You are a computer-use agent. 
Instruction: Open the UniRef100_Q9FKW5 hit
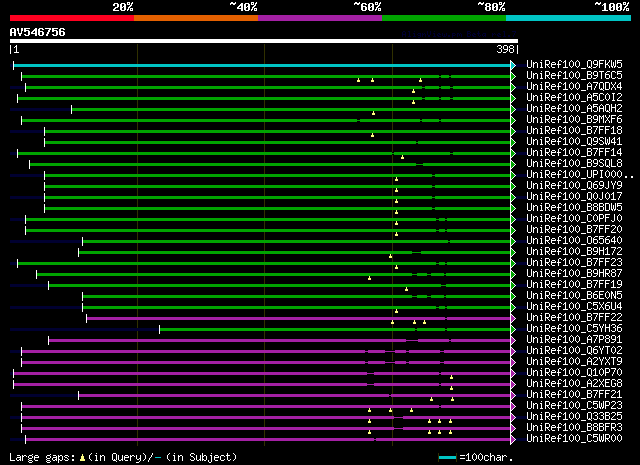point(574,64)
